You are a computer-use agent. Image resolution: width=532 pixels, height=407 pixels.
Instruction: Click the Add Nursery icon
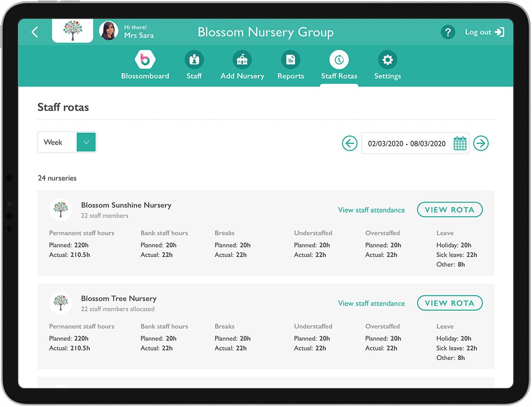click(242, 60)
